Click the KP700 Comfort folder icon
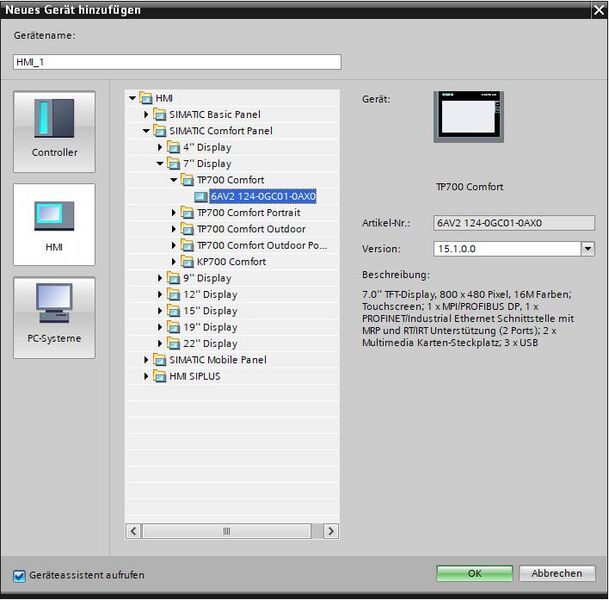This screenshot has height=600, width=609. tap(187, 262)
